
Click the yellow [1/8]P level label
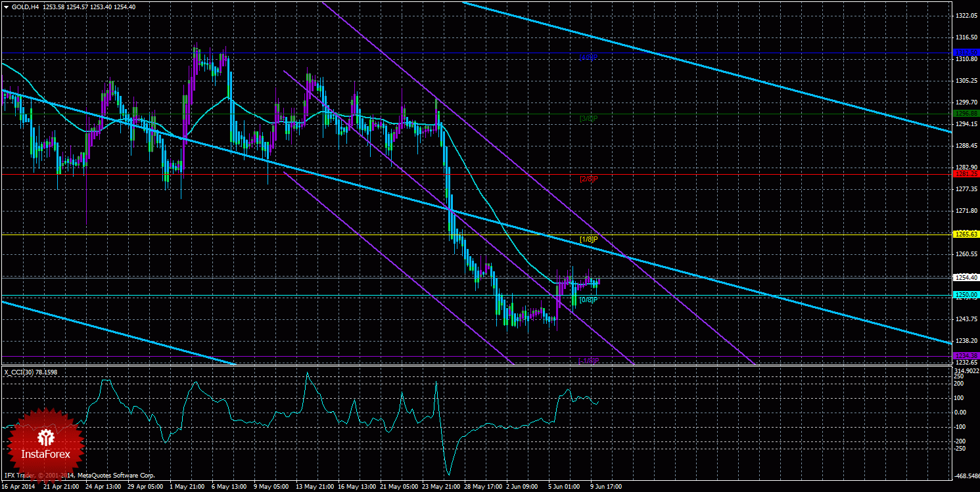[588, 239]
